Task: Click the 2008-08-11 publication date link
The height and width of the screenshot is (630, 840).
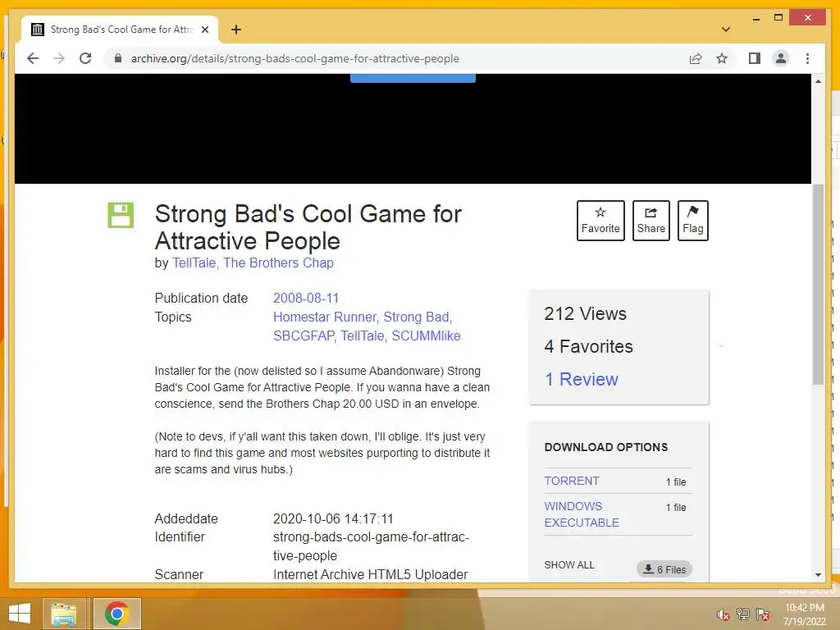Action: [x=306, y=298]
